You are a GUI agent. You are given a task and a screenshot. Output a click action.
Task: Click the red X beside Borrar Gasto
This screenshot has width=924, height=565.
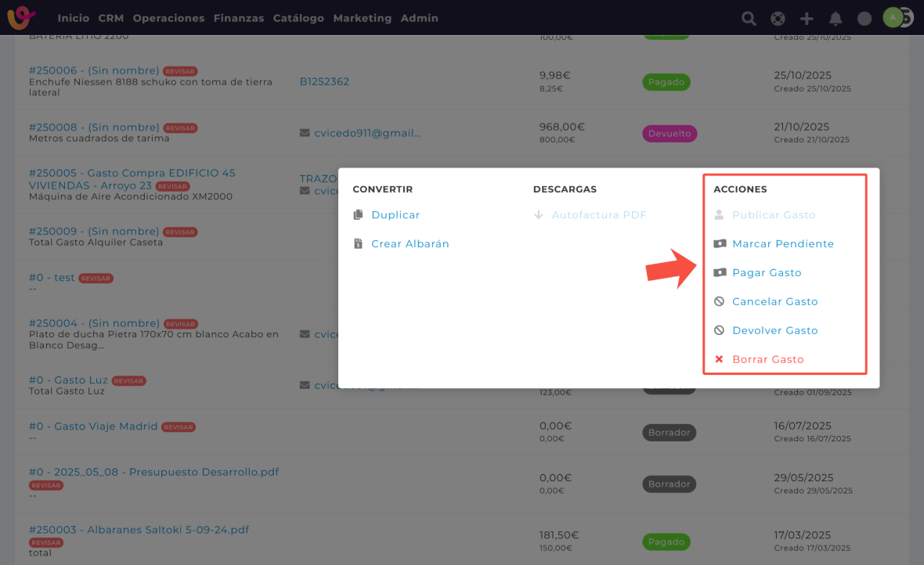pyautogui.click(x=719, y=359)
